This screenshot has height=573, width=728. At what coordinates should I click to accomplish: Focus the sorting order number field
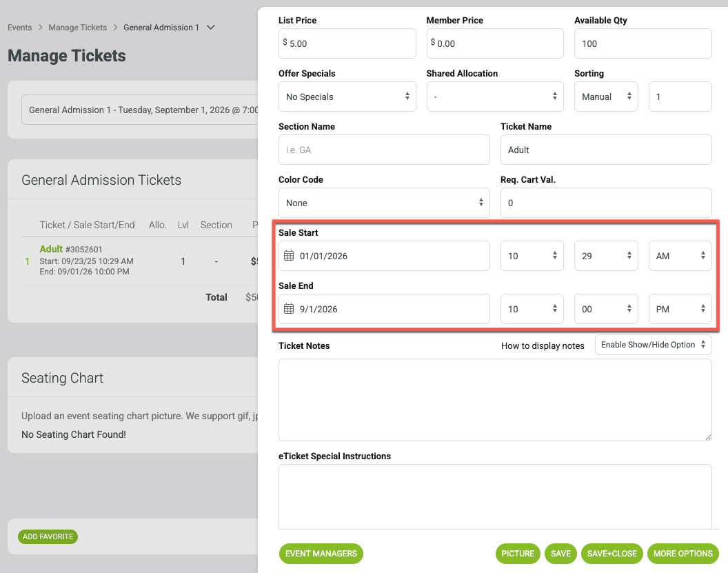click(680, 97)
